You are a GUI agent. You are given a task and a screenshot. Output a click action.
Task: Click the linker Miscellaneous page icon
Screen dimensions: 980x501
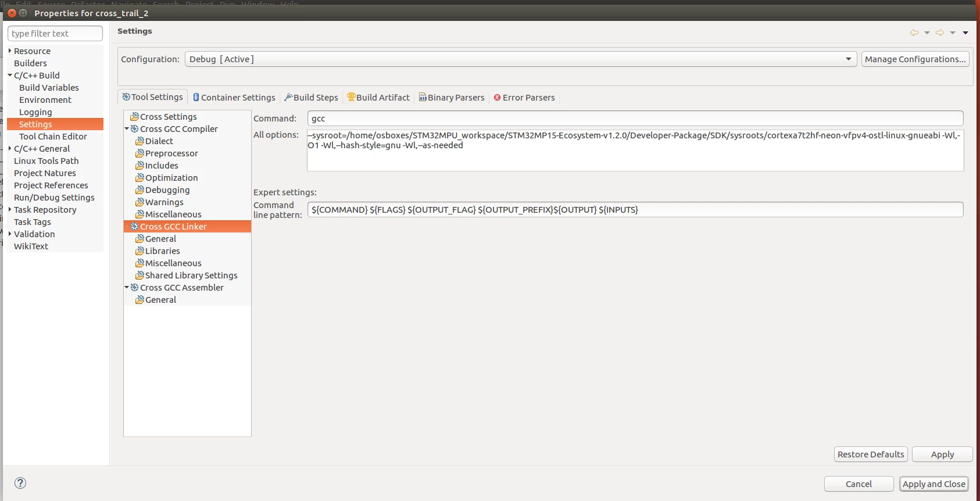[x=140, y=263]
